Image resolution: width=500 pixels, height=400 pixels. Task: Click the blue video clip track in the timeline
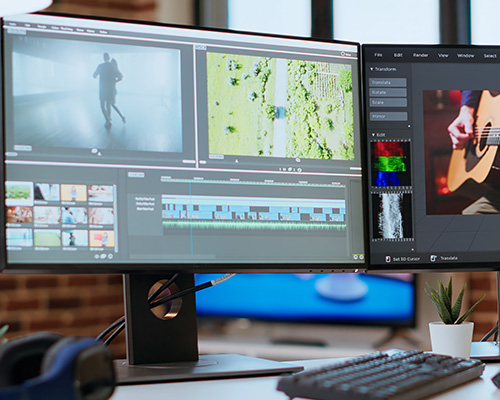point(253,212)
